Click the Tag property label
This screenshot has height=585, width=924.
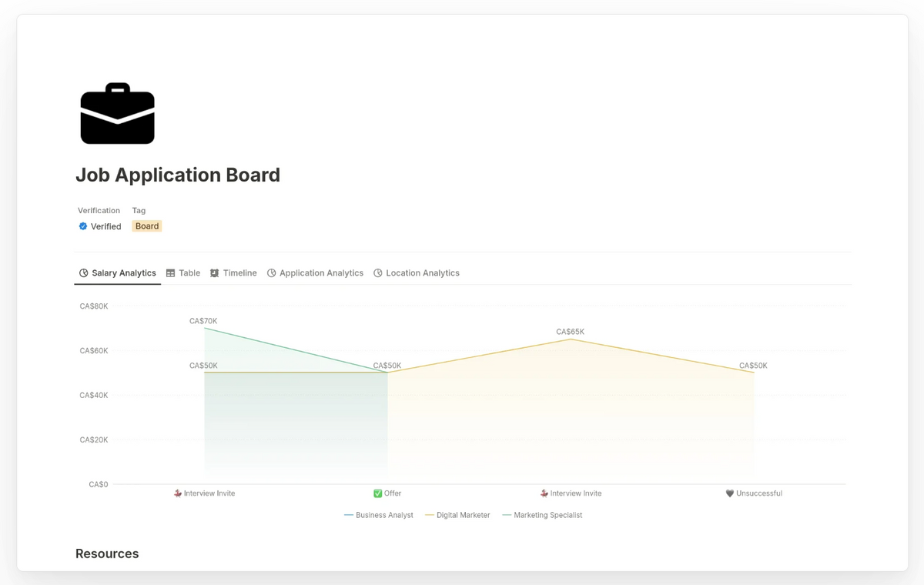point(139,210)
